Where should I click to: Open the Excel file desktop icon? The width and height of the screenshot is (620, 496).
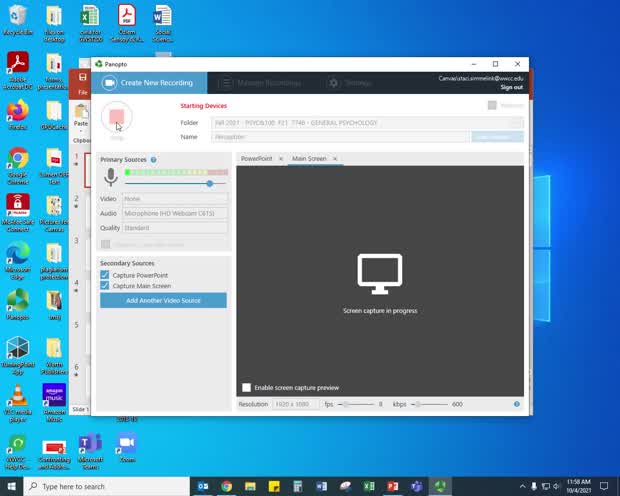(91, 23)
